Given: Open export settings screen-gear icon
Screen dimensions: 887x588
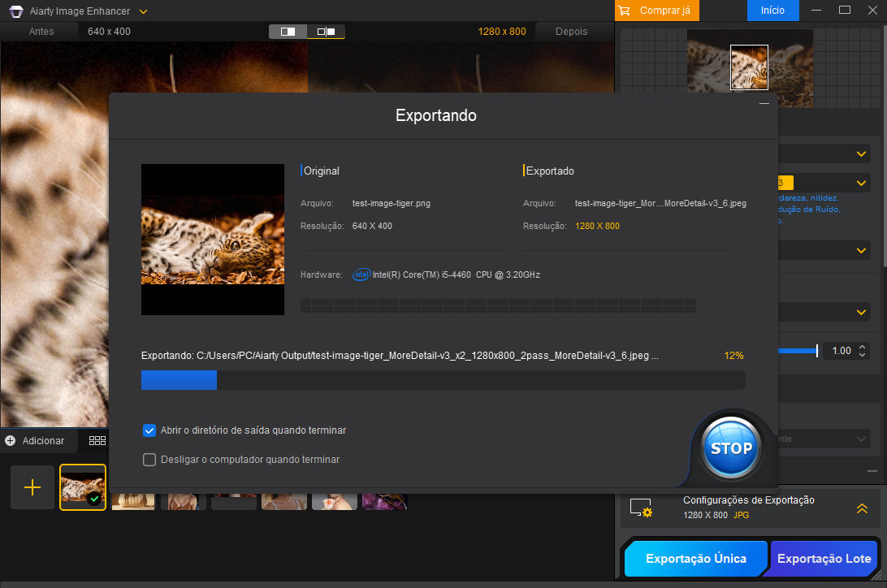Looking at the screenshot, I should (641, 508).
